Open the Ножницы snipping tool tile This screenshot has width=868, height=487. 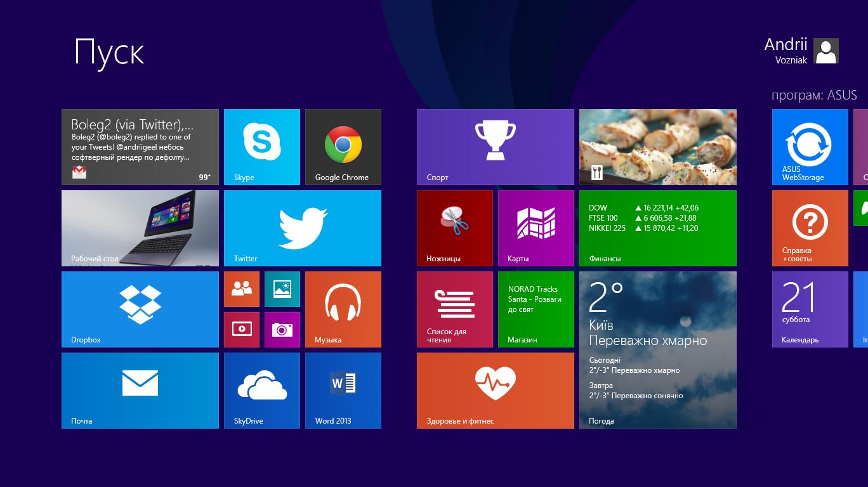(455, 228)
